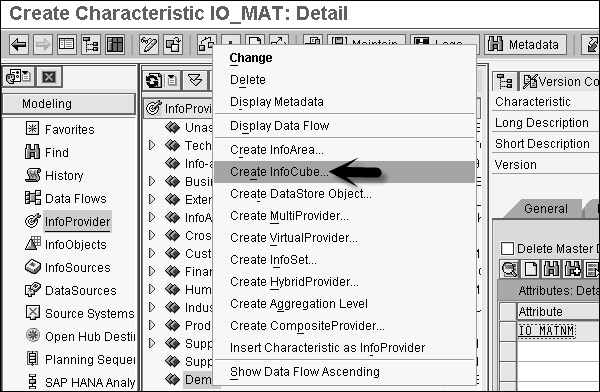The width and height of the screenshot is (600, 392).
Task: Click the Modeling section button
Action: click(x=69, y=104)
